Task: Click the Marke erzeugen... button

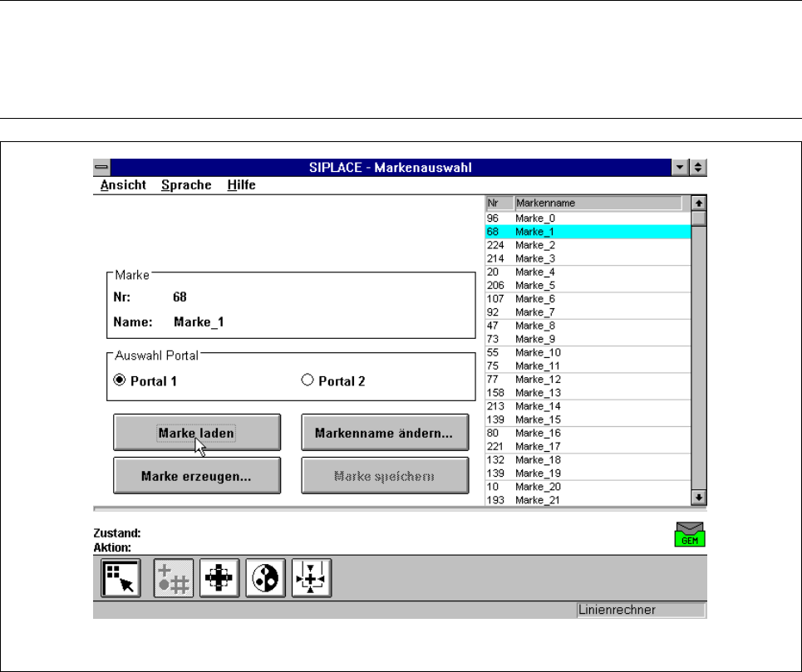Action: pyautogui.click(x=197, y=476)
